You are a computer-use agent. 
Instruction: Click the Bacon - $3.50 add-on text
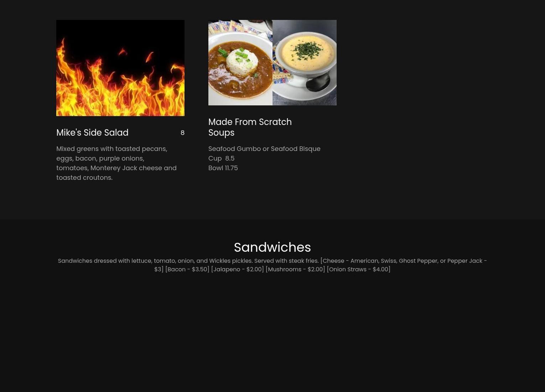(187, 270)
